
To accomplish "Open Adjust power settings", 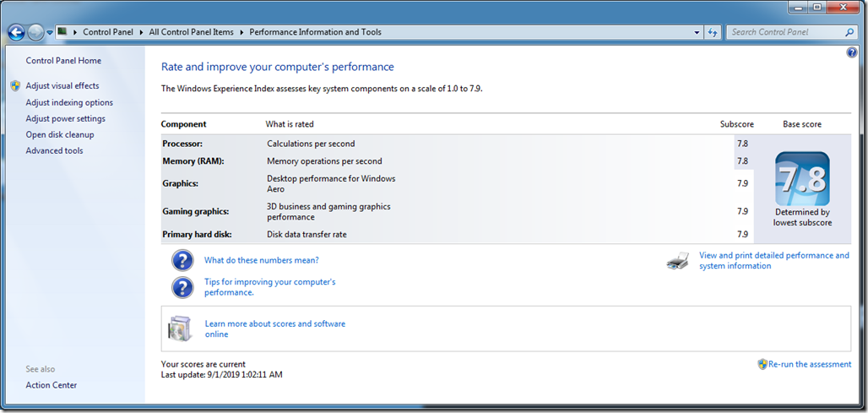I will (65, 118).
